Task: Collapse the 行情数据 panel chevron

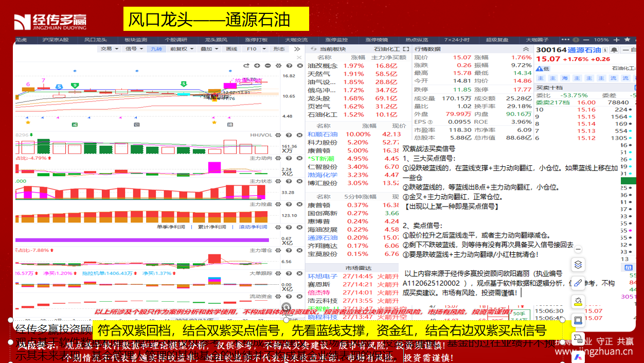Action: click(x=528, y=49)
